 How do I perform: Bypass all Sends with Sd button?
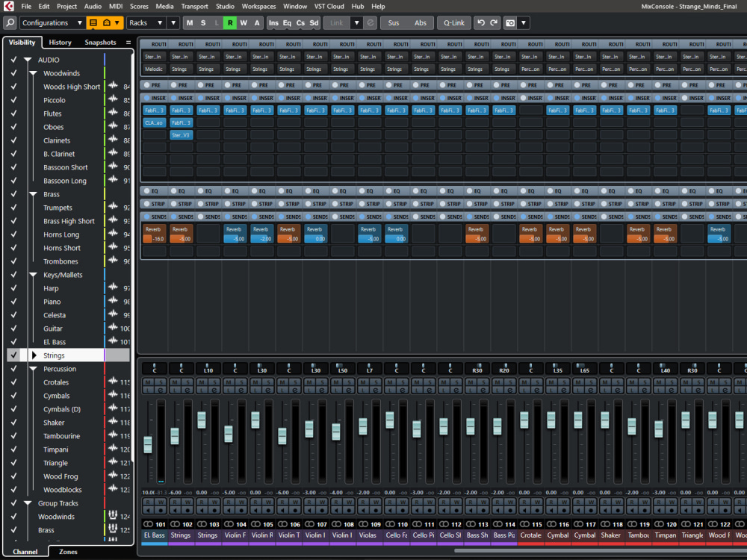coord(314,23)
